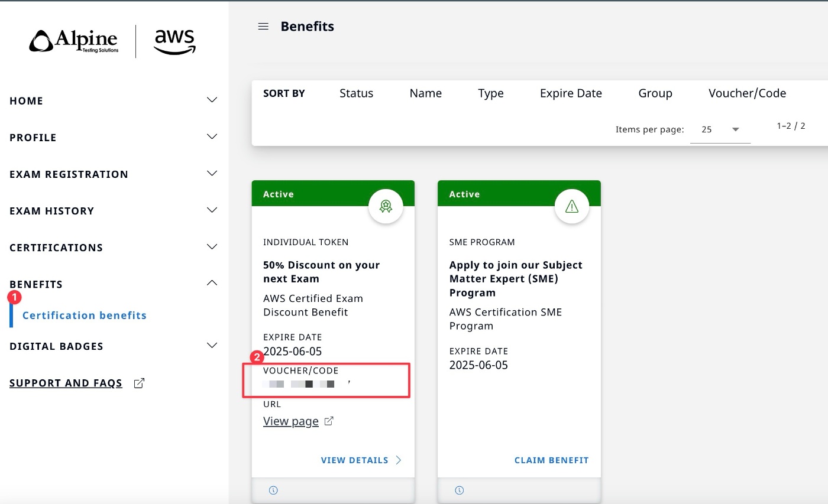
Task: Sort benefits by Status
Action: coord(357,93)
